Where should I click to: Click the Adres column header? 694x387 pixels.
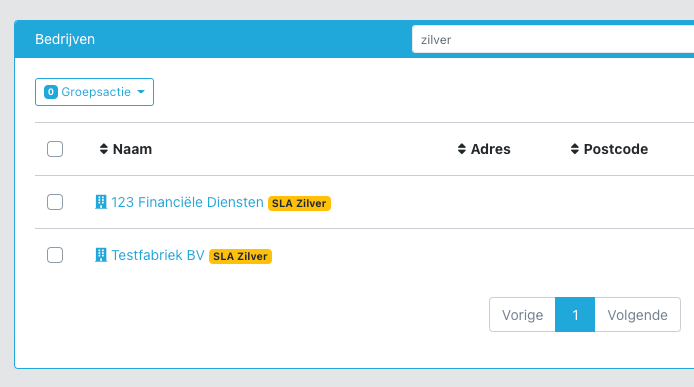(x=490, y=149)
